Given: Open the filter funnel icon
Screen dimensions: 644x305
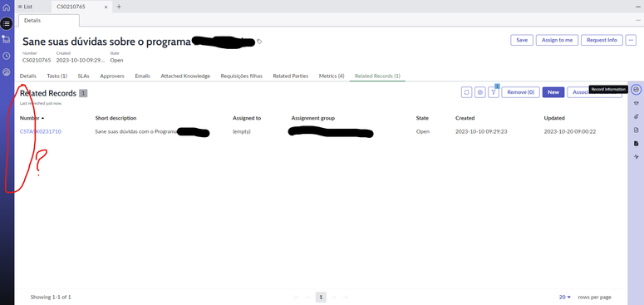Looking at the screenshot, I should pos(494,92).
